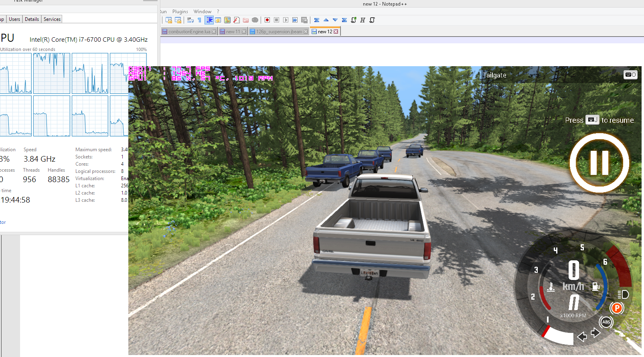Click the right turn signal arrow
644x357 pixels.
[595, 333]
